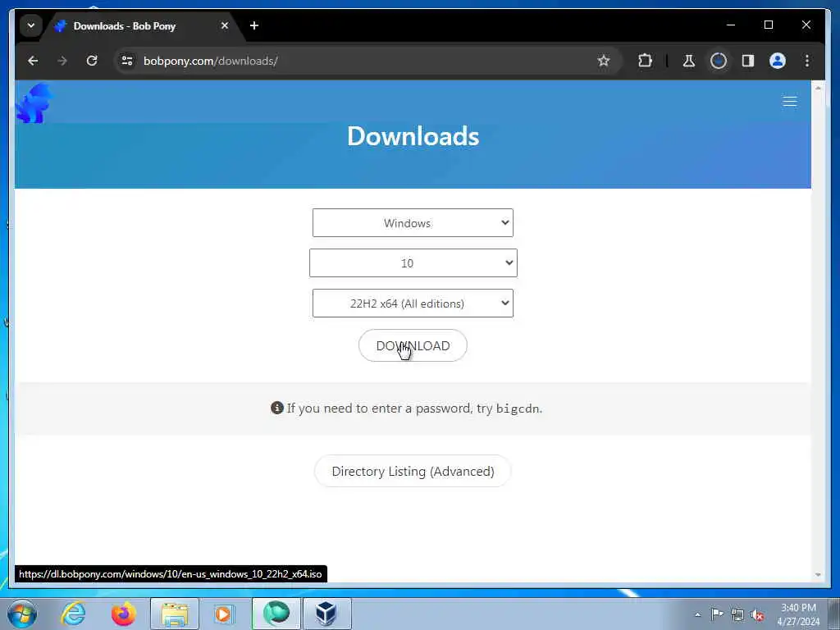840x630 pixels.
Task: Open the Windows Start menu
Action: pos(21,614)
